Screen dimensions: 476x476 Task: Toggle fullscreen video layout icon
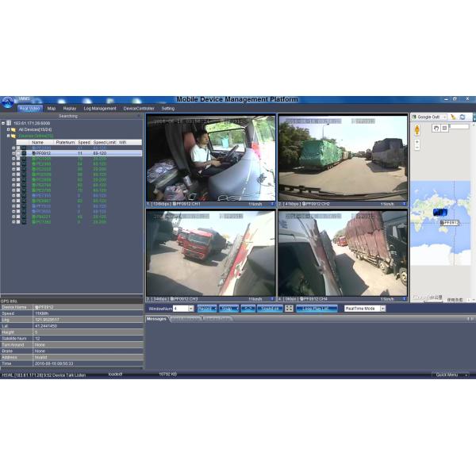point(289,309)
